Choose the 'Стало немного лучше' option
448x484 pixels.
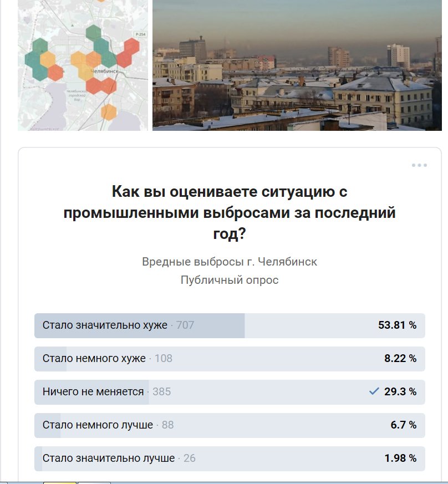tap(98, 425)
